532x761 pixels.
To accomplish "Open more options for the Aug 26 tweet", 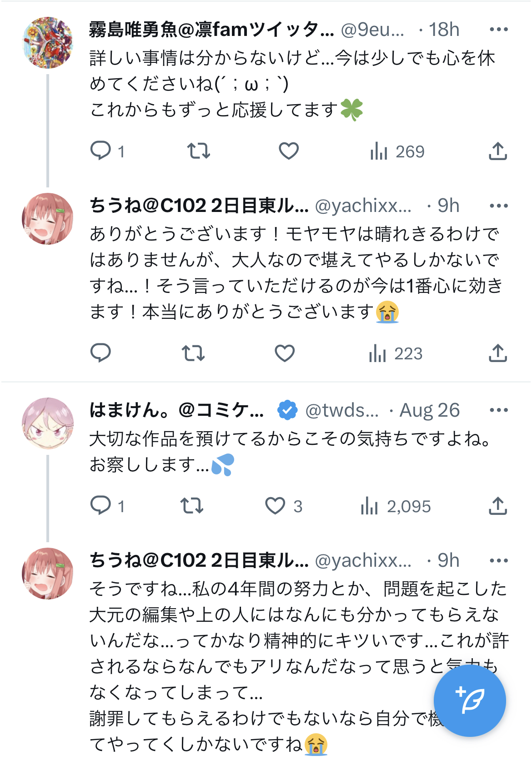I will click(x=499, y=410).
